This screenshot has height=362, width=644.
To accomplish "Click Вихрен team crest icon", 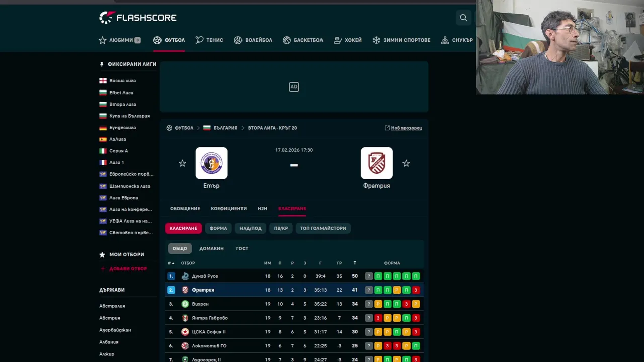I will 185,304.
